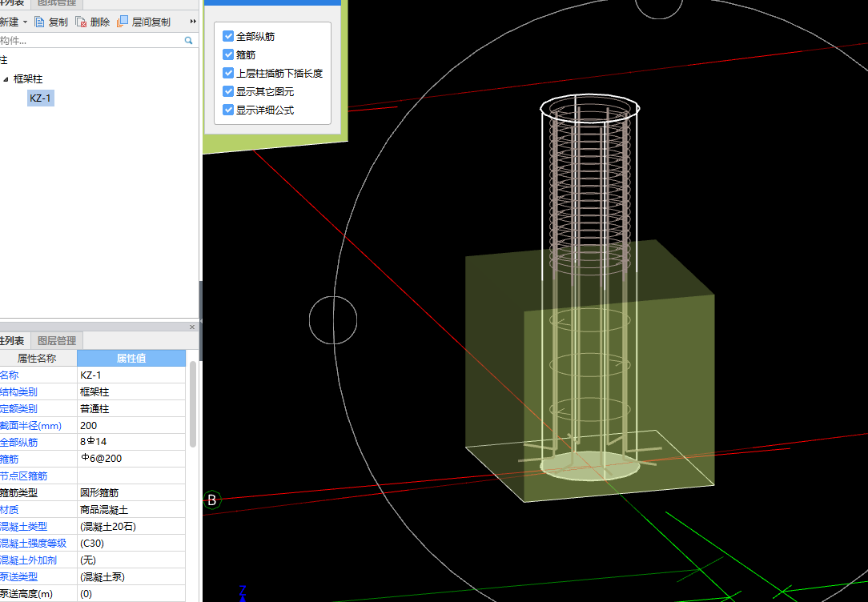Viewport: 868px width, 602px height.
Task: Collapse the 框架柱 tree node
Action: (6, 79)
